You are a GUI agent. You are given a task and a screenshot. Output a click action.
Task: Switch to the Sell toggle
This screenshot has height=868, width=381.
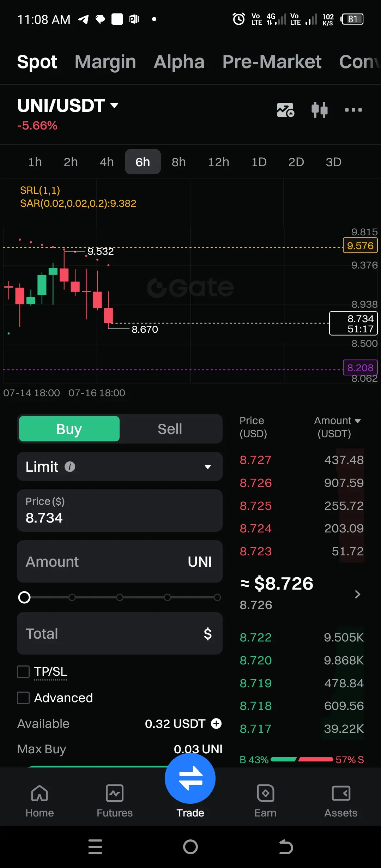click(x=170, y=429)
